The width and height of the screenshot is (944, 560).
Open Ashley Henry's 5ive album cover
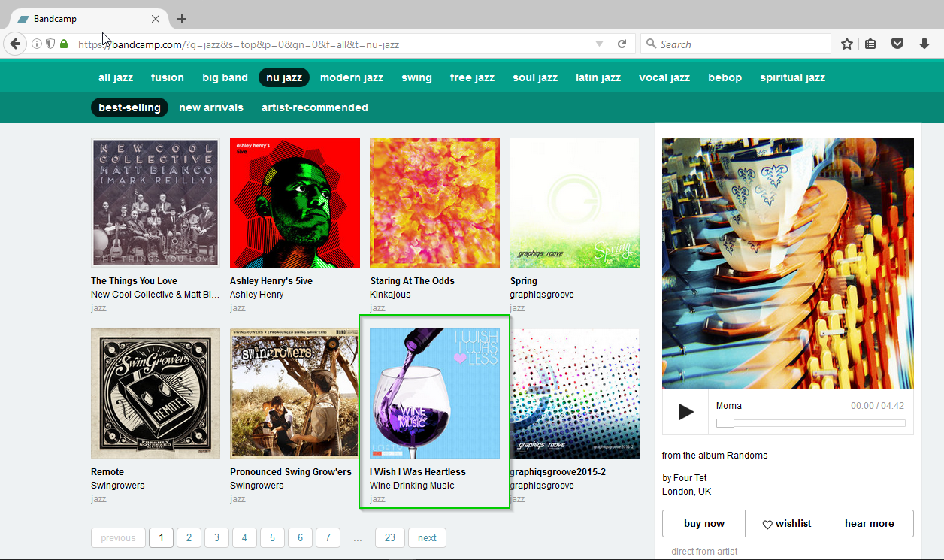[x=295, y=202]
